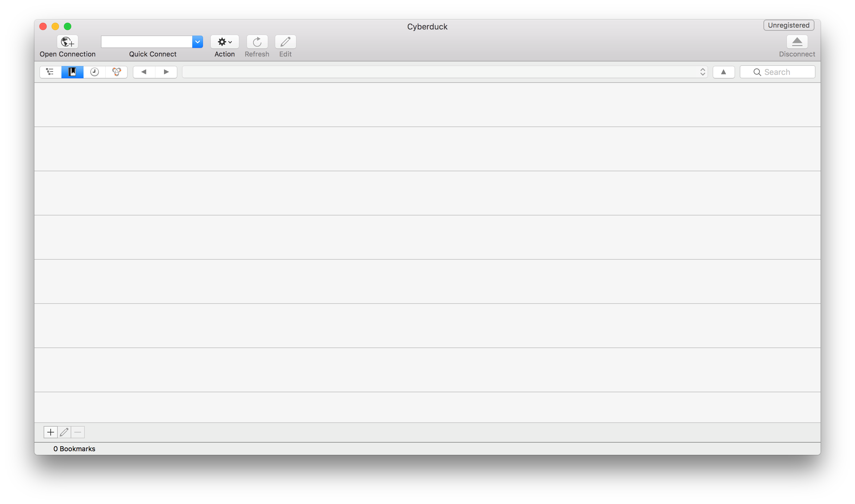Go back with the left arrow
Screen dimensions: 855x504
pos(144,72)
